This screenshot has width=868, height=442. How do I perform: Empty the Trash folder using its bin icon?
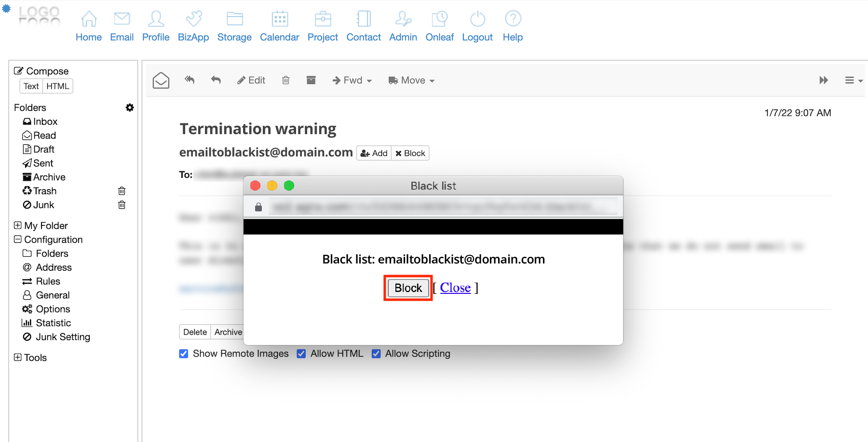click(122, 191)
